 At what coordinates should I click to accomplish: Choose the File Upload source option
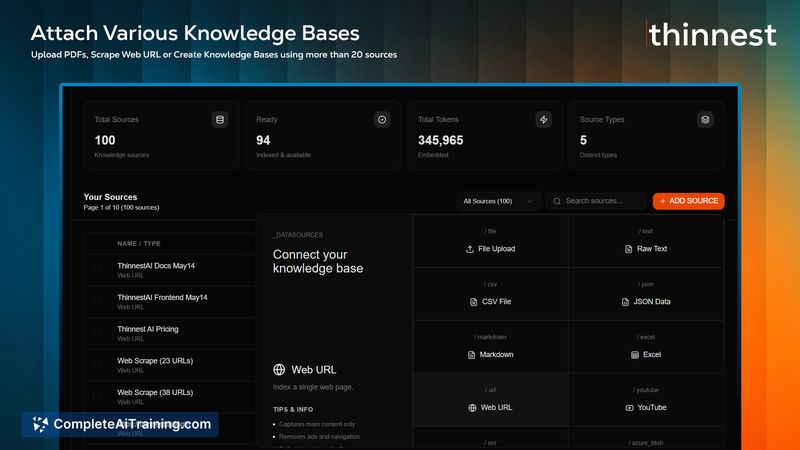490,241
